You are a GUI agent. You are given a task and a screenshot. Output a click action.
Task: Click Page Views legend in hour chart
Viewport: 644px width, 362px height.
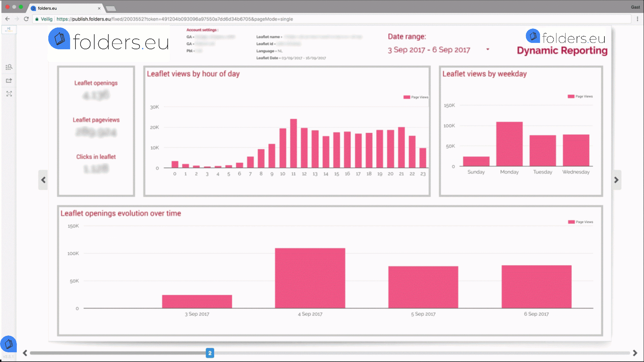pyautogui.click(x=416, y=97)
